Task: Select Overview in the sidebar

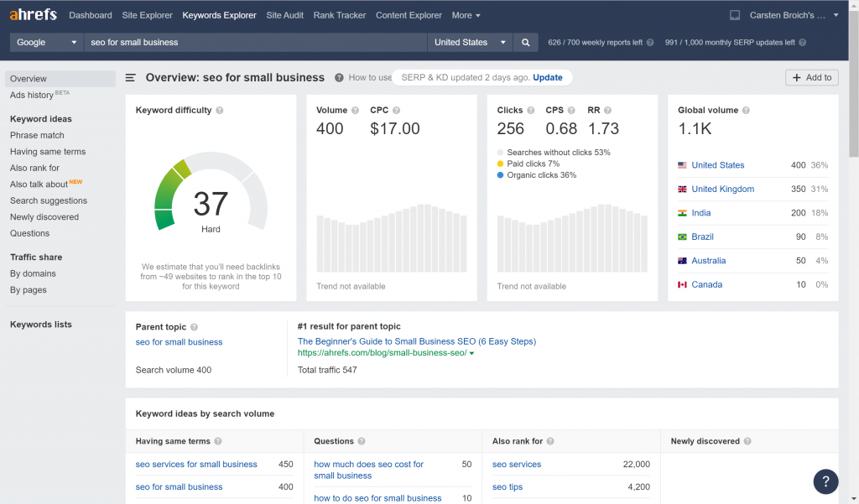Action: click(60, 79)
